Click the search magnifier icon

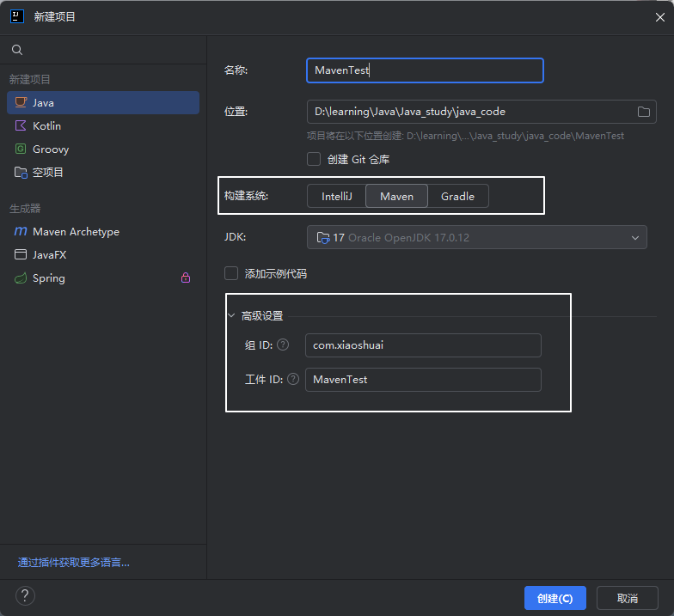coord(17,50)
